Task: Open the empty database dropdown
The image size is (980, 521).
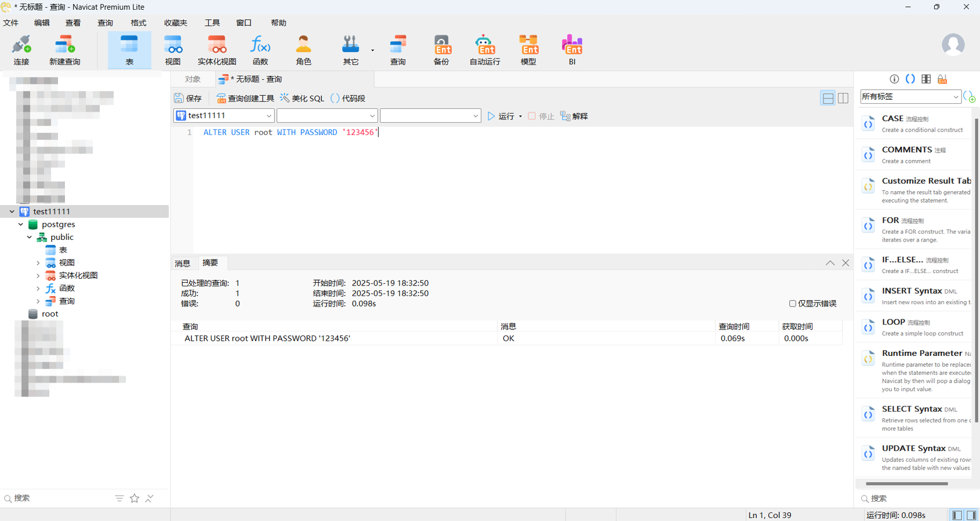Action: click(327, 116)
